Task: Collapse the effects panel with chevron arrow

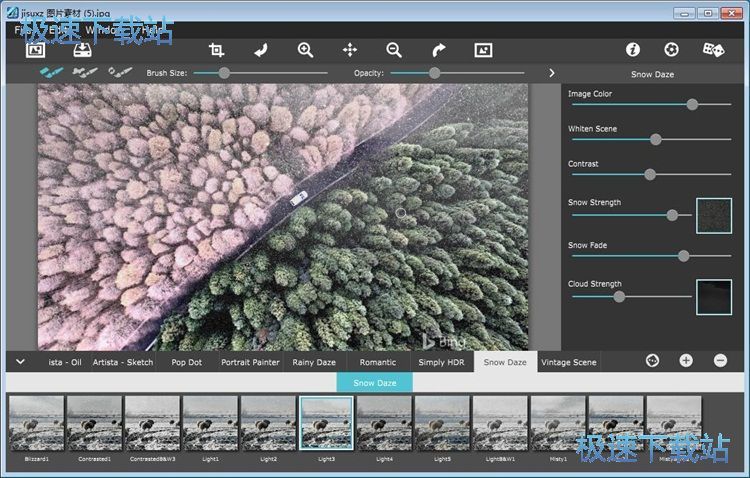Action: coord(21,361)
